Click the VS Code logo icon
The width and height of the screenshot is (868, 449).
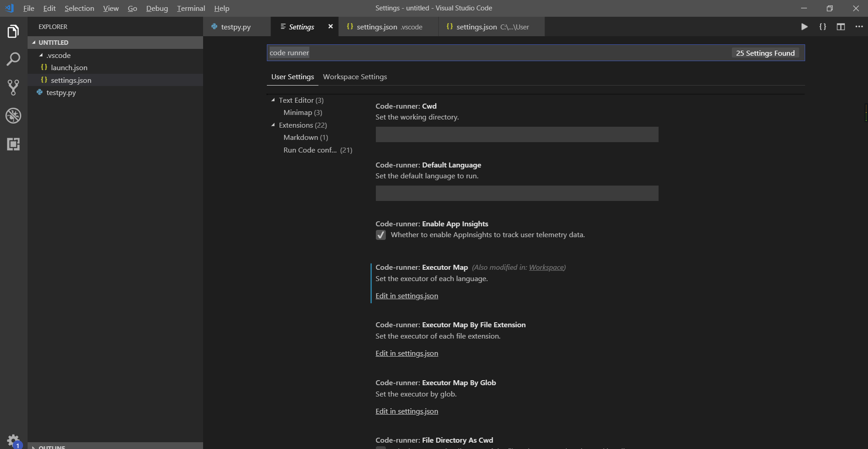(9, 8)
